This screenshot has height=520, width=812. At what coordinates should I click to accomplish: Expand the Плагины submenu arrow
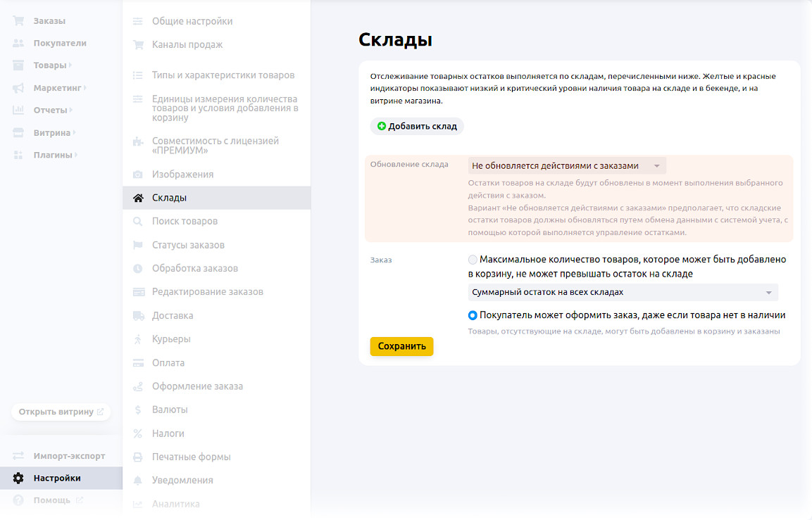[x=76, y=155]
